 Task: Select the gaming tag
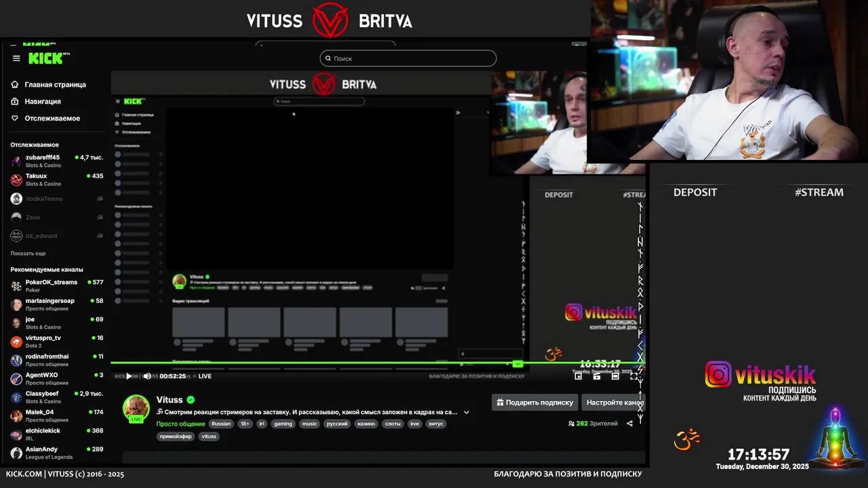click(x=283, y=424)
